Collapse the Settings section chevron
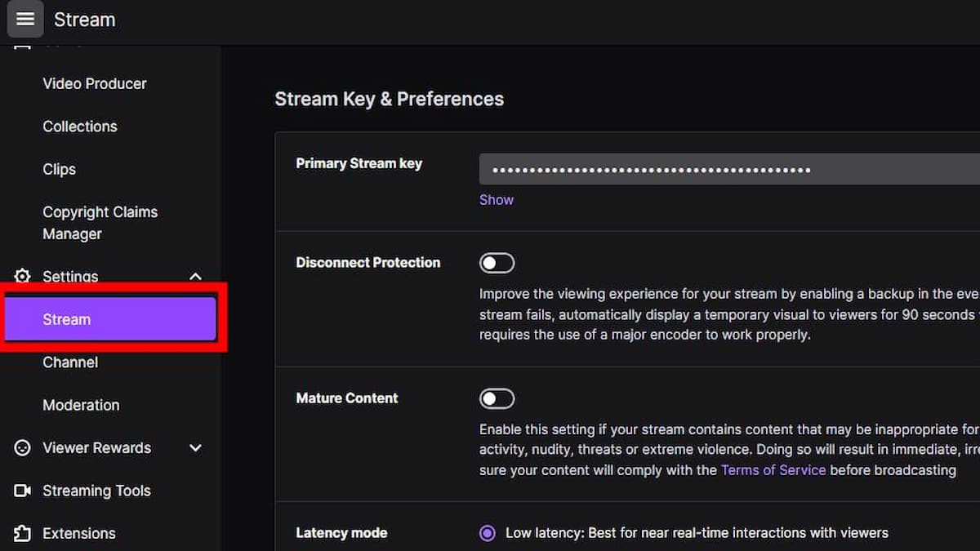 [195, 277]
